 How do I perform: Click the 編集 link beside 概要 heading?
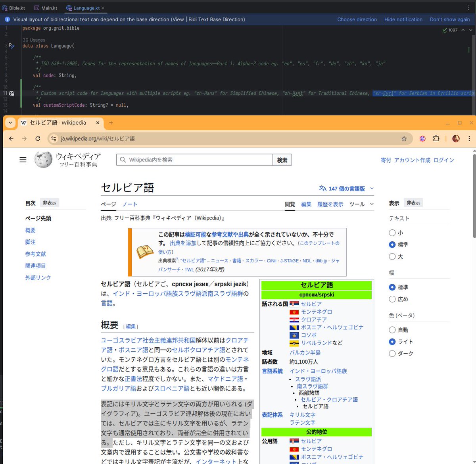131,326
